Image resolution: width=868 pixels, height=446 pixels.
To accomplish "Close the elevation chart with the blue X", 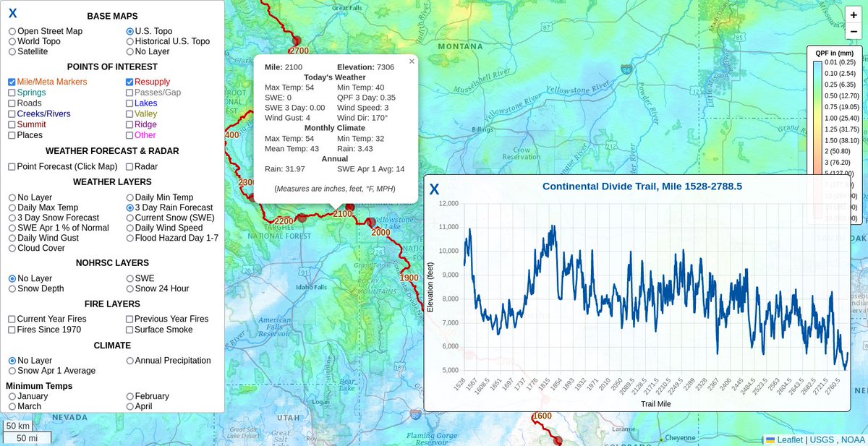I will click(434, 189).
